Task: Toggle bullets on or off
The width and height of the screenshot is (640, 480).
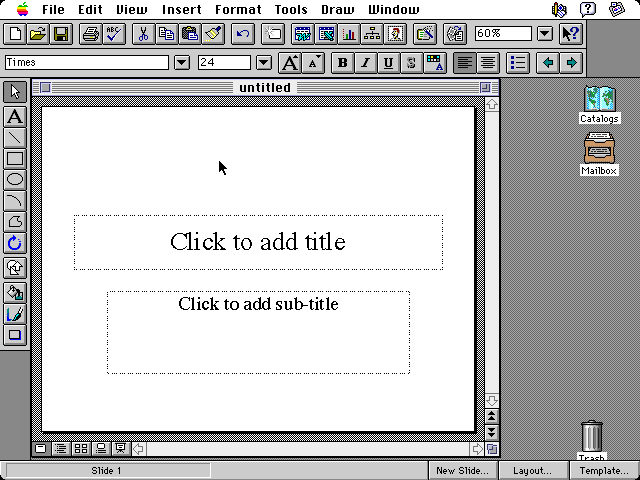Action: tap(518, 63)
